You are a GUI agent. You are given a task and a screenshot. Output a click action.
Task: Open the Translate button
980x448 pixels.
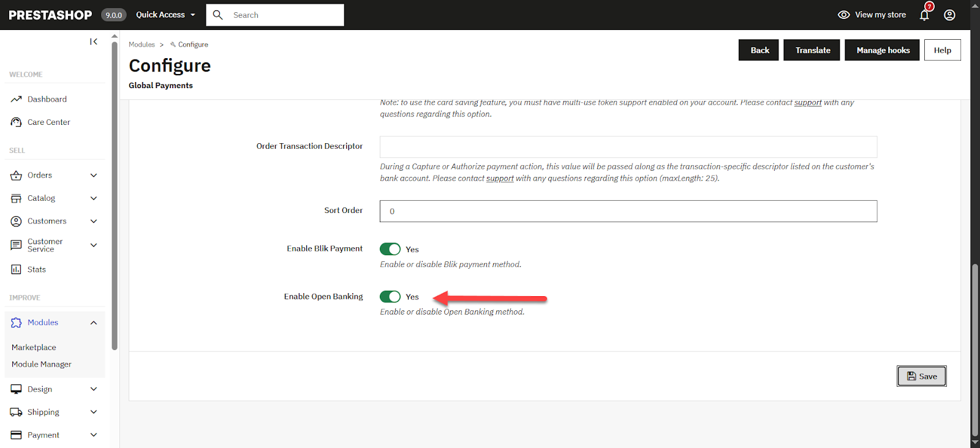[x=812, y=50]
